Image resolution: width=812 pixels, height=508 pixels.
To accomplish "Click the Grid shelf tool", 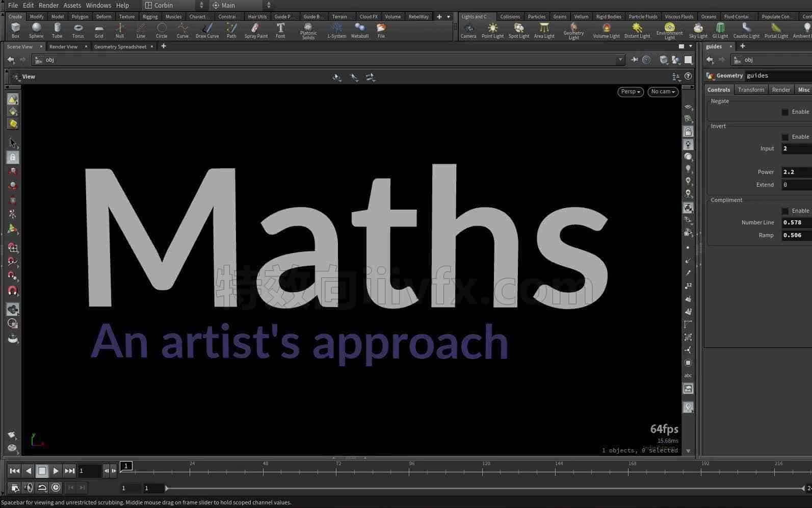I will (99, 31).
